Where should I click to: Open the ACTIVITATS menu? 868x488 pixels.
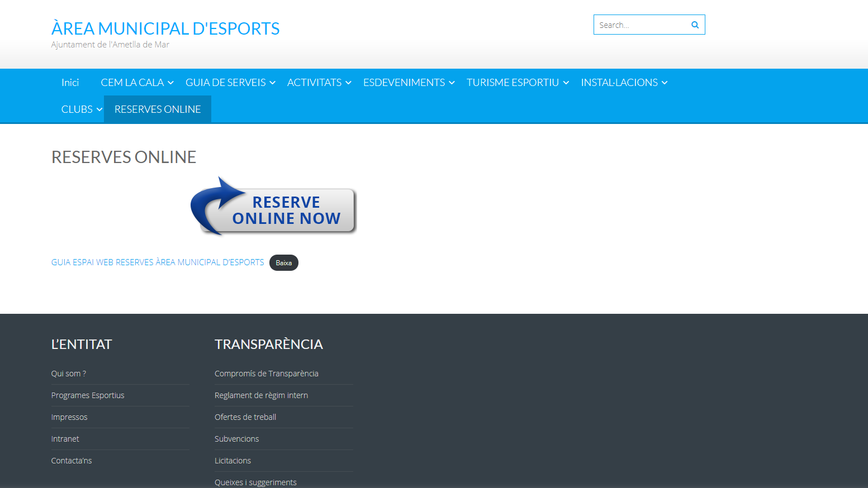click(x=314, y=83)
